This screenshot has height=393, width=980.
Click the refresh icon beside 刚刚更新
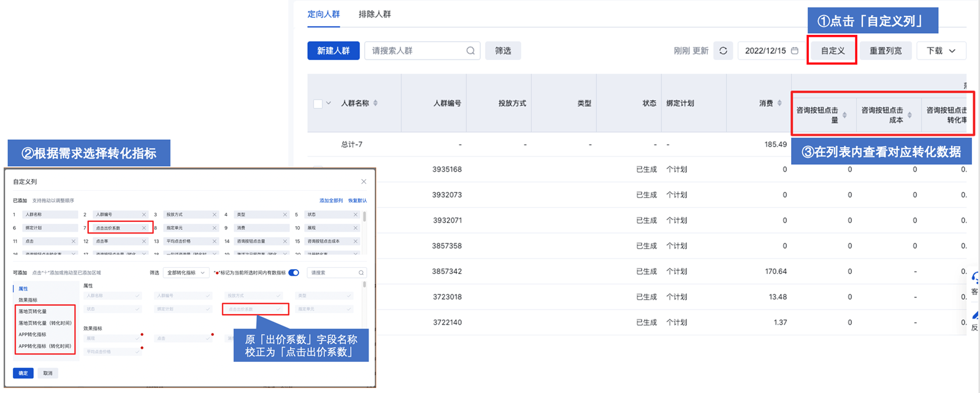[723, 51]
